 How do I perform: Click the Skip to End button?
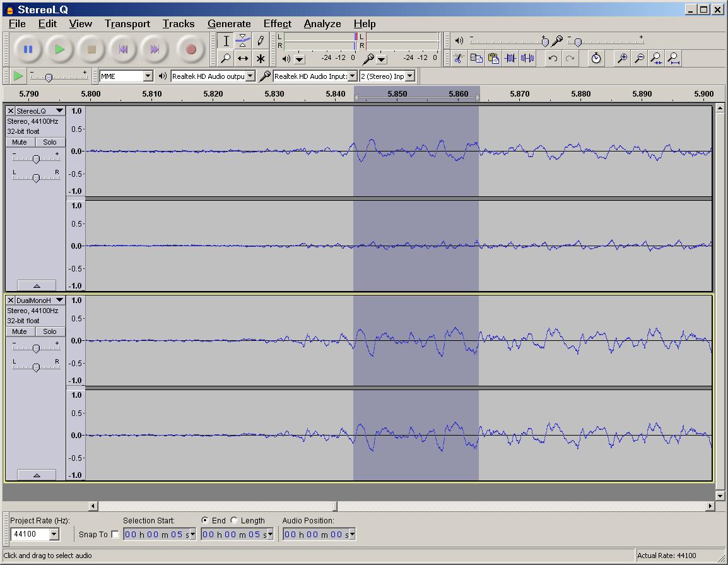(x=155, y=49)
